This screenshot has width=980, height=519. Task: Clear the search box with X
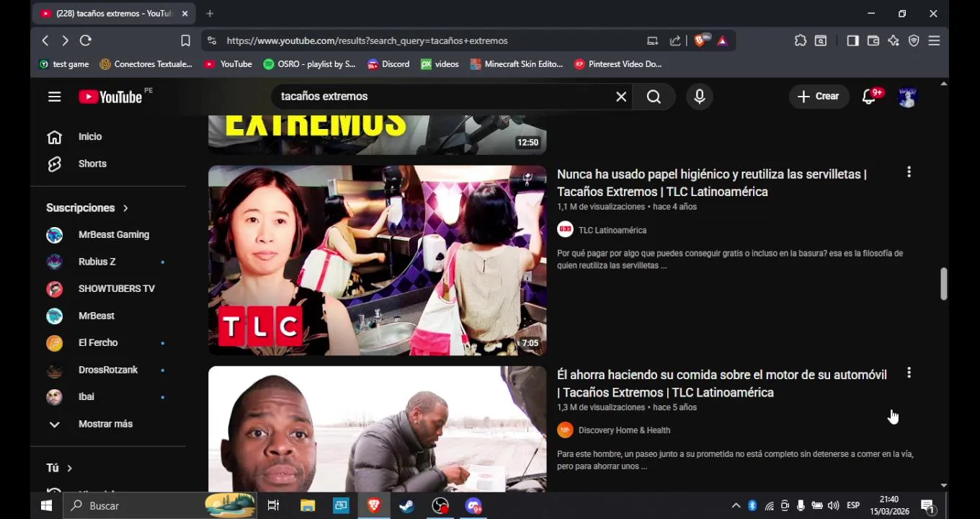(621, 97)
